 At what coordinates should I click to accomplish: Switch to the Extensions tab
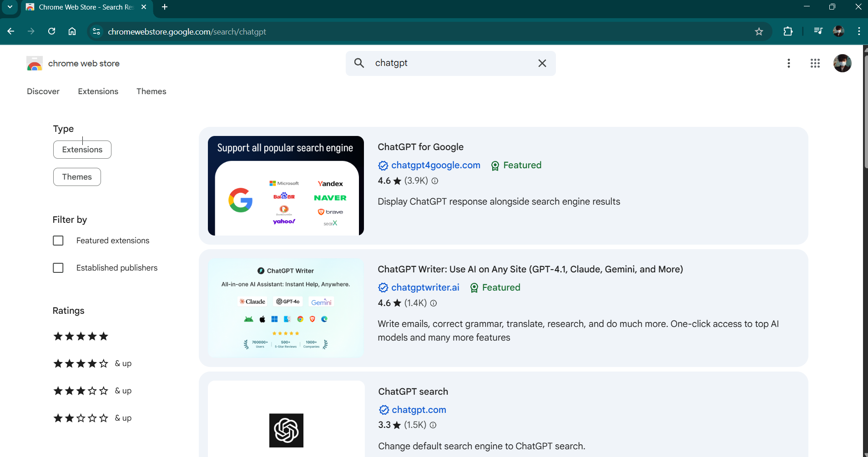pos(98,91)
